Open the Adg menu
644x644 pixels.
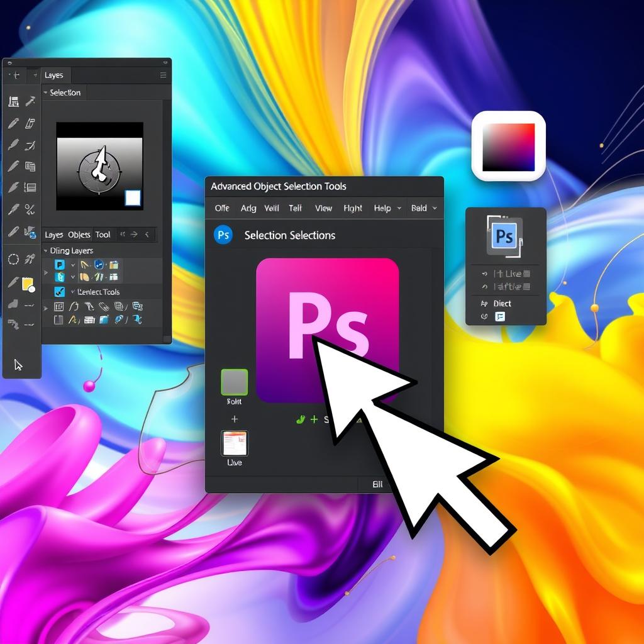click(x=248, y=208)
